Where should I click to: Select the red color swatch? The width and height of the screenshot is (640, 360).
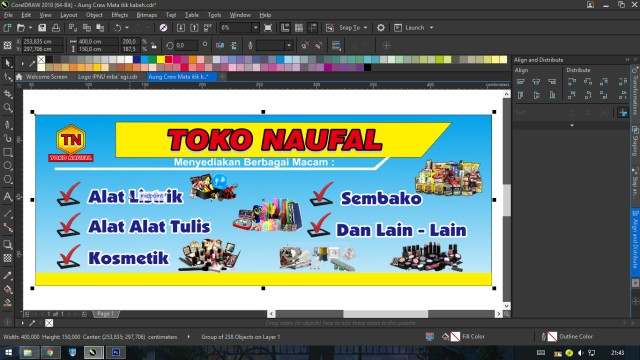pos(169,60)
